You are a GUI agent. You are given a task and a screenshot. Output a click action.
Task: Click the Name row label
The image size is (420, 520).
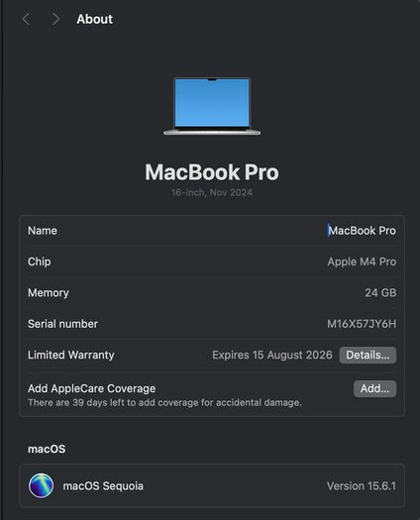pyautogui.click(x=43, y=231)
